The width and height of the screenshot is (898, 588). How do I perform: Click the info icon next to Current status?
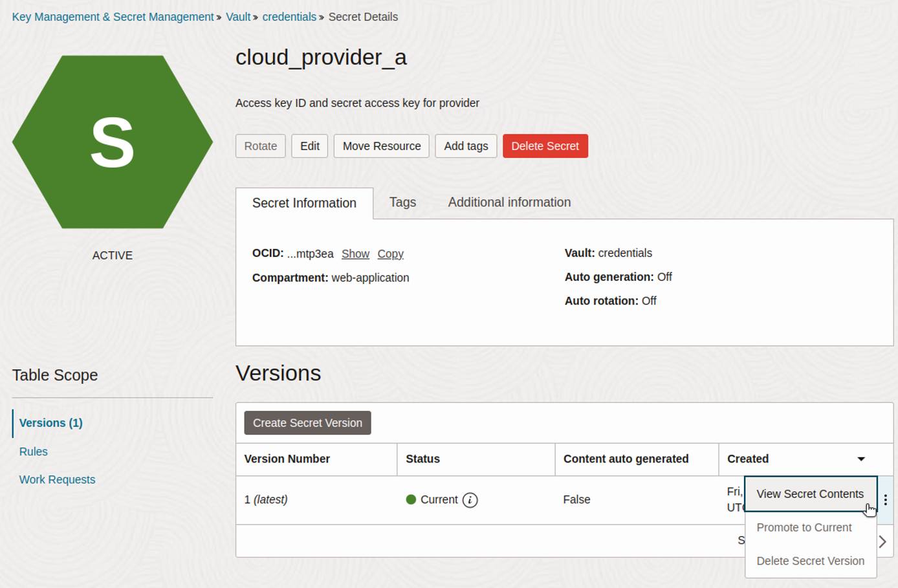[x=472, y=499]
